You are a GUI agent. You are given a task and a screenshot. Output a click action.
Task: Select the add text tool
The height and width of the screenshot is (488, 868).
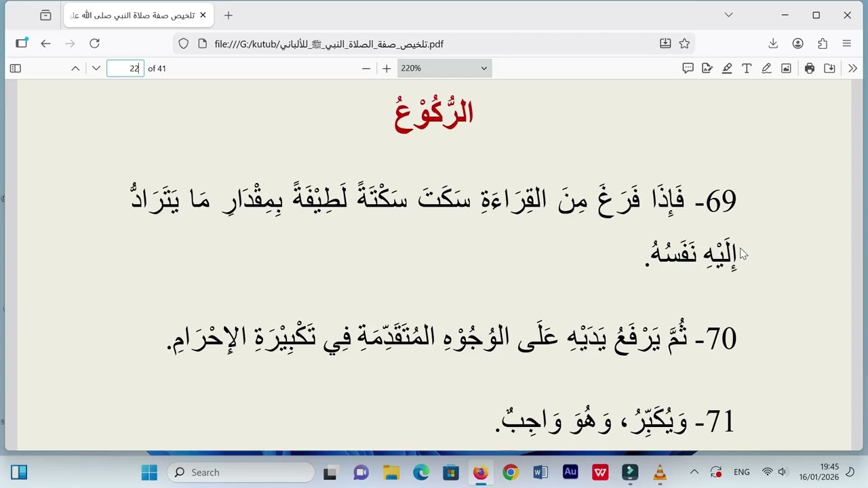747,68
